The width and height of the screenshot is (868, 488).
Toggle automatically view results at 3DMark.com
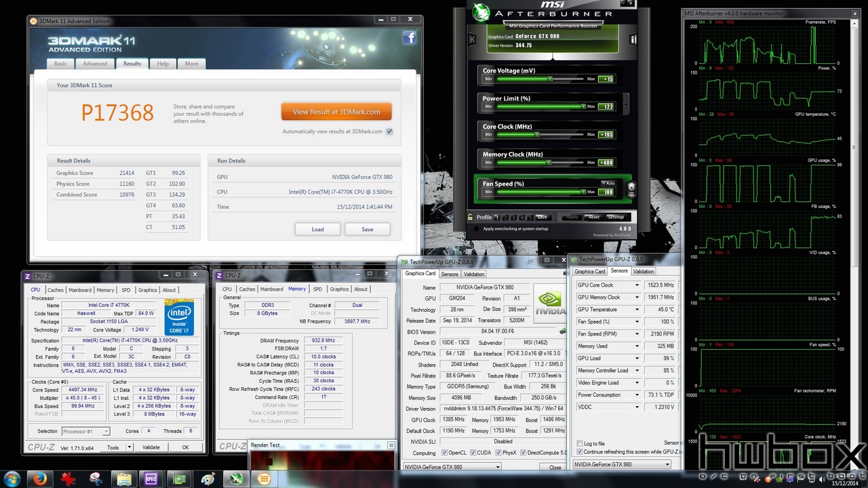click(x=389, y=131)
